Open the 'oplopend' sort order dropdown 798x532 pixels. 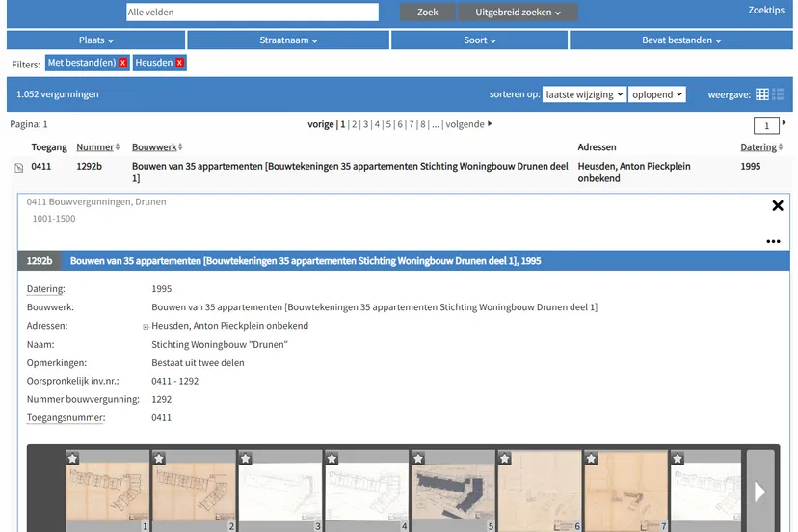coord(657,94)
